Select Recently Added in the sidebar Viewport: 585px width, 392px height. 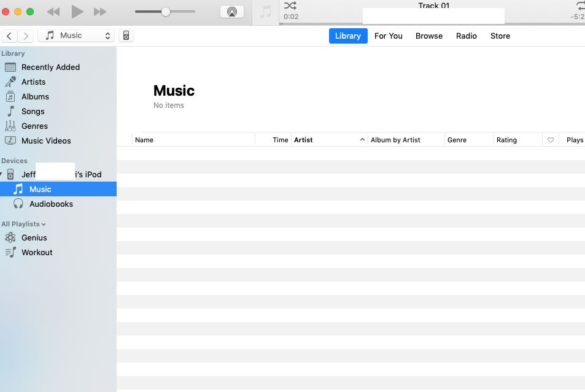pyautogui.click(x=58, y=67)
